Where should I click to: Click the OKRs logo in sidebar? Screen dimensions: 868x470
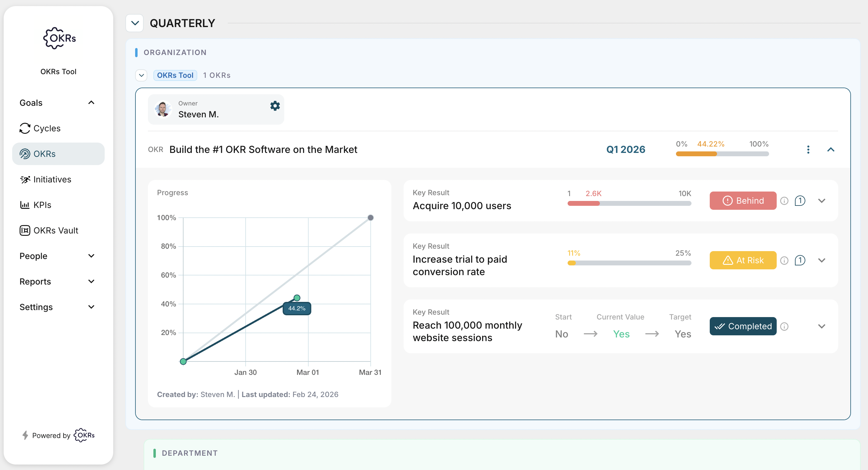(x=59, y=38)
